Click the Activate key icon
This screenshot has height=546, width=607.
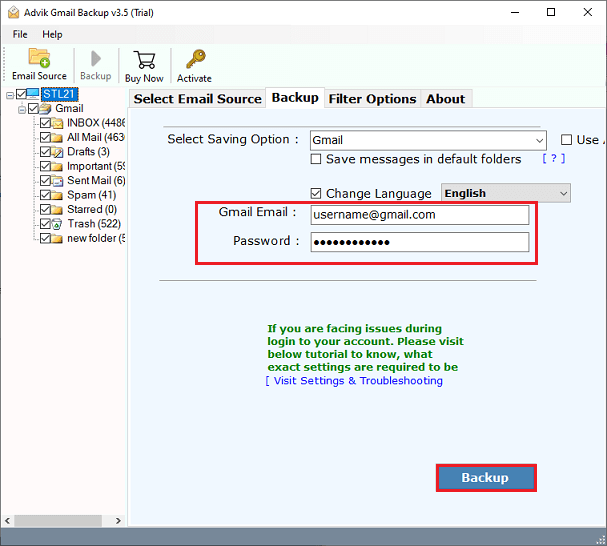(195, 59)
